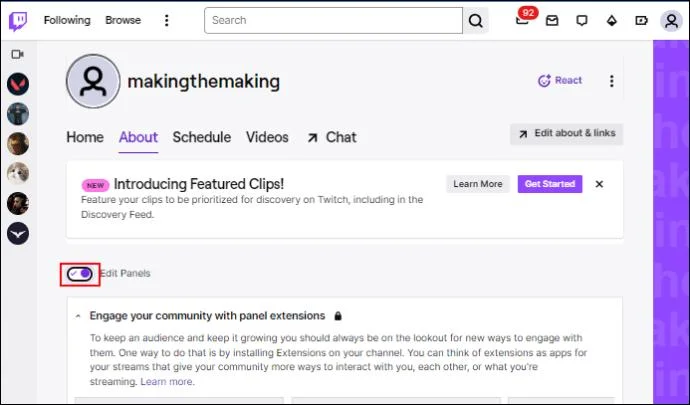690x405 pixels.
Task: Open the Chat pop-out tab
Action: click(x=332, y=137)
